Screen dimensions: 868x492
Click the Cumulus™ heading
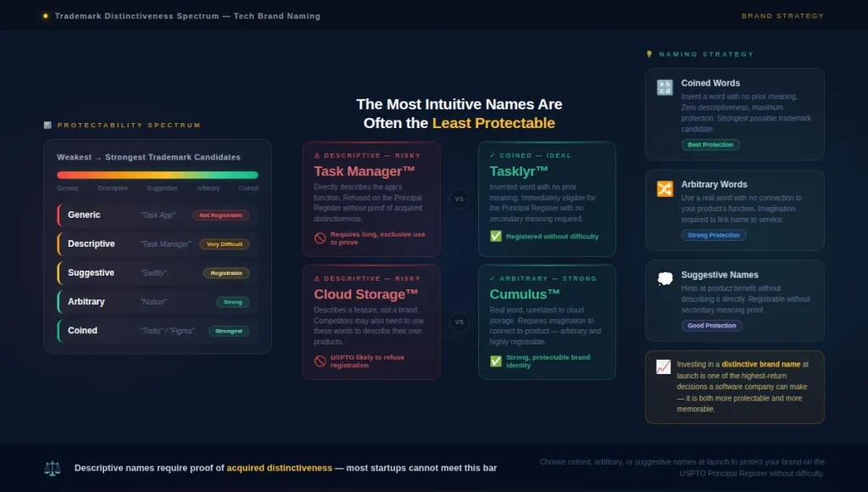525,294
